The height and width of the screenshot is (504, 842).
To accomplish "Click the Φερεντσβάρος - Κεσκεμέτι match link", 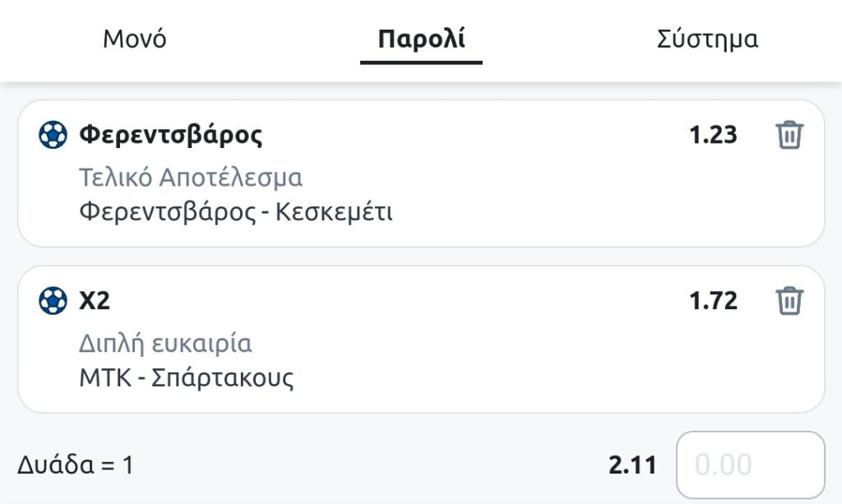I will coord(236,212).
